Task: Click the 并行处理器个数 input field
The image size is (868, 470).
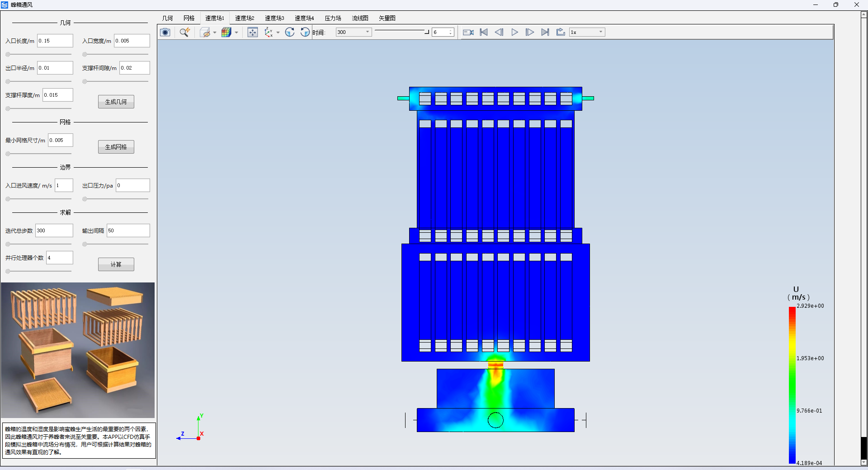Action: [59, 258]
